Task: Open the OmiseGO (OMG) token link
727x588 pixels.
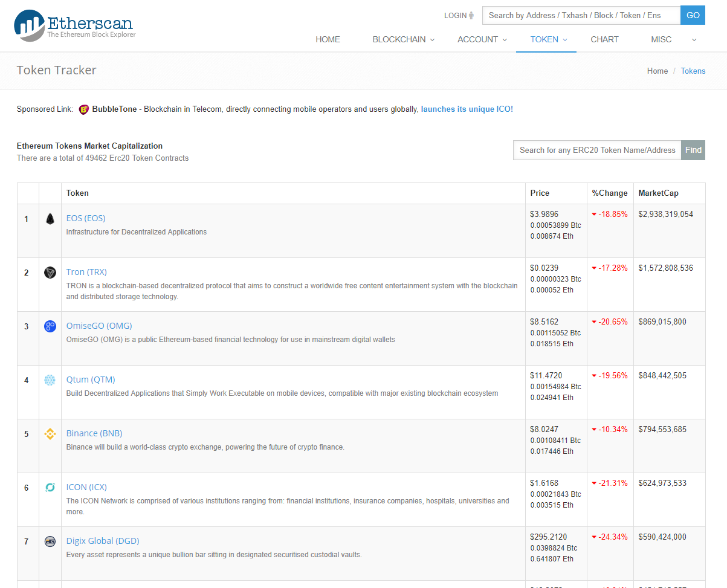Action: pos(99,326)
